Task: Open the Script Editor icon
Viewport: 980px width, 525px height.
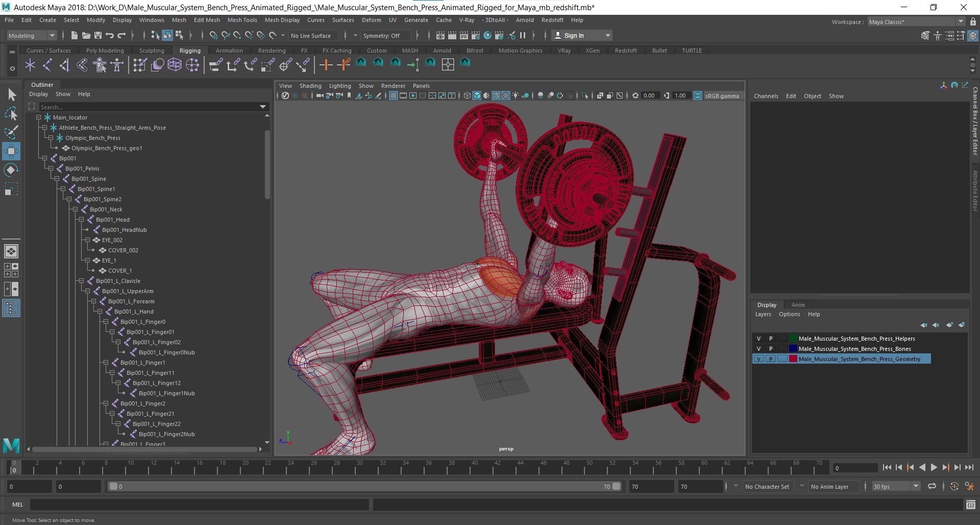Action: point(971,505)
